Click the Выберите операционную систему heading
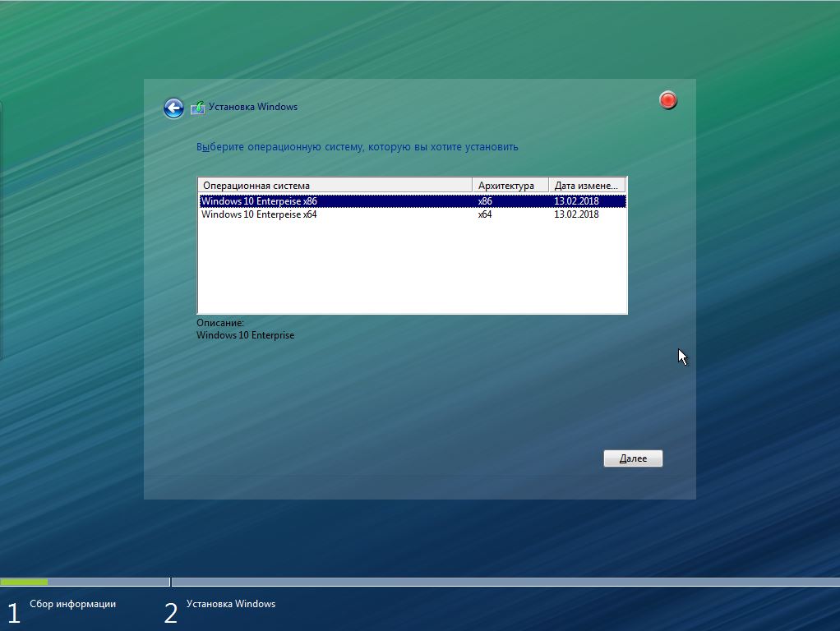Viewport: 840px width, 631px height. click(x=358, y=147)
